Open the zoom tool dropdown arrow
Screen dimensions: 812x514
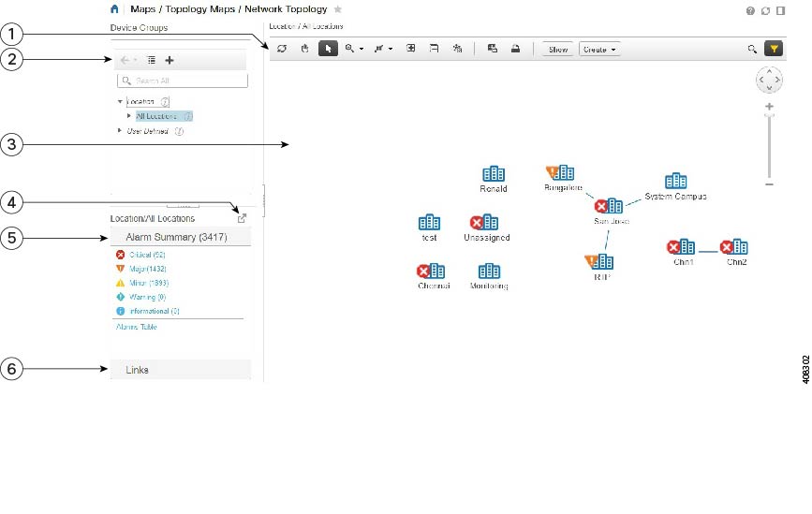click(x=362, y=50)
